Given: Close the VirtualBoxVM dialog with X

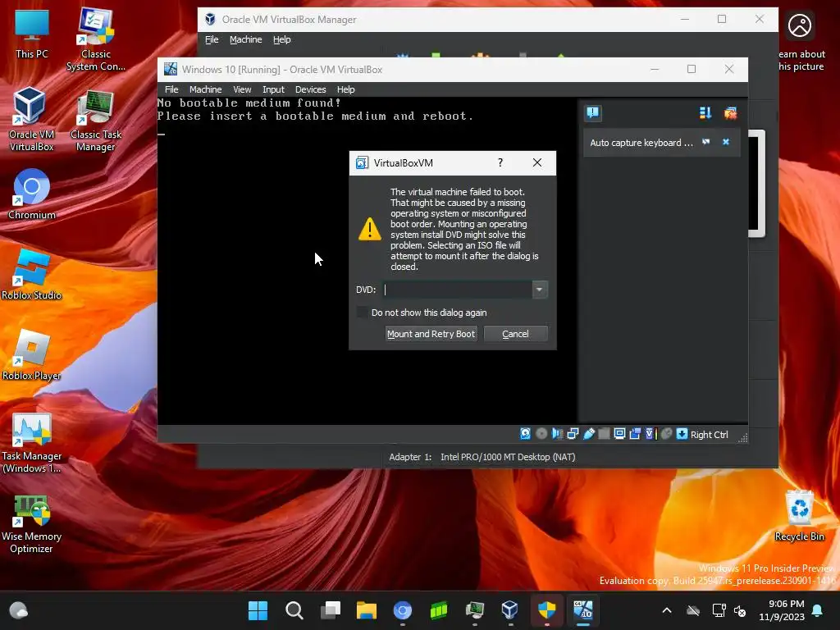Looking at the screenshot, I should tap(536, 163).
